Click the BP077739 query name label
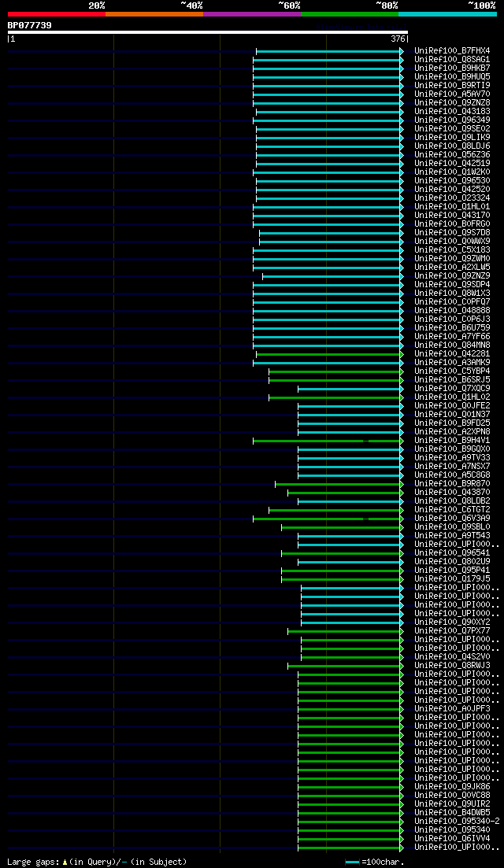 pos(30,25)
